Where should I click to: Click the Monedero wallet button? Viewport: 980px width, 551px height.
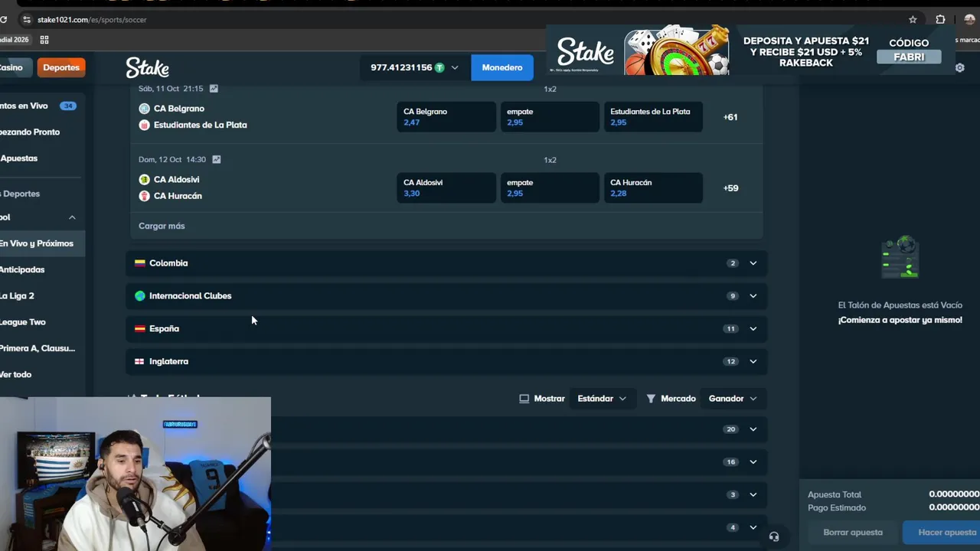(502, 67)
